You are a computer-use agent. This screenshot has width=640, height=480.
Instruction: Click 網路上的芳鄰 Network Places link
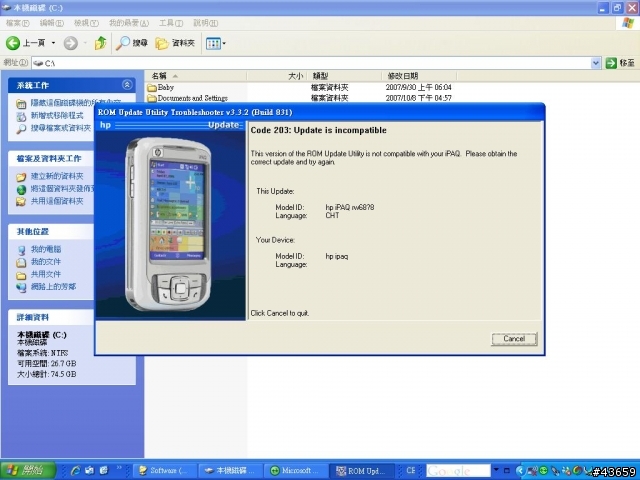coord(53,287)
